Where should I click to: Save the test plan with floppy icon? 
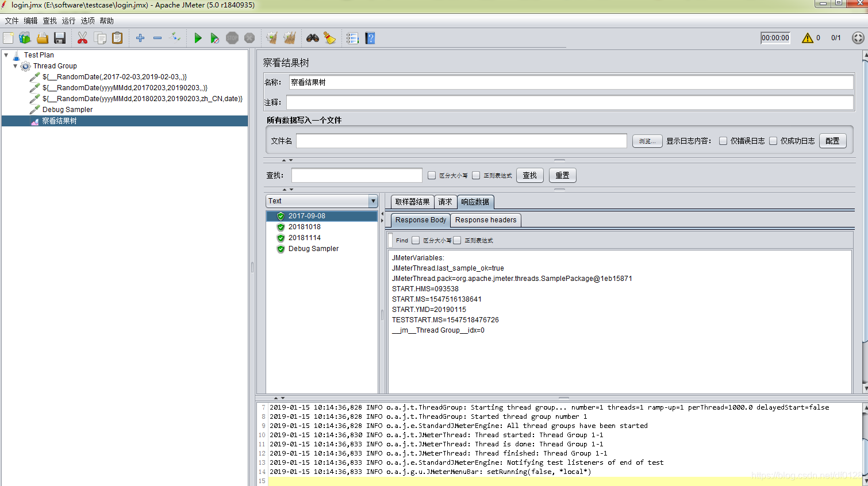60,38
